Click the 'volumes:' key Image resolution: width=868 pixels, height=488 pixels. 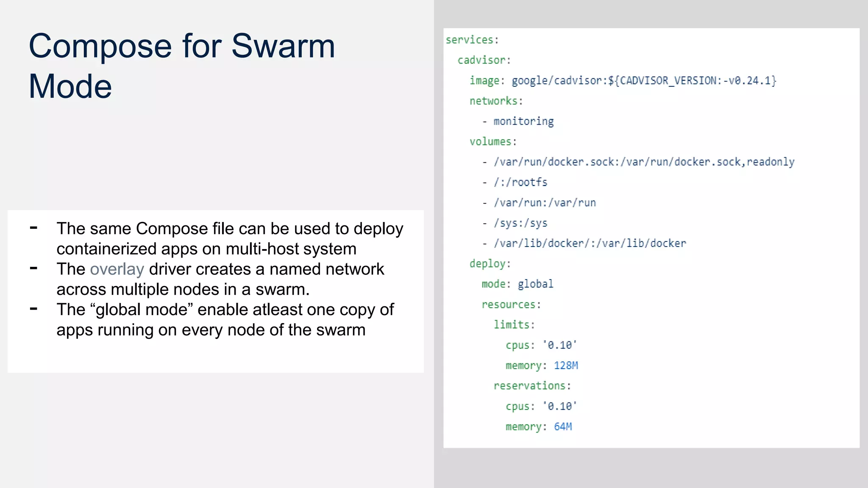pos(493,141)
